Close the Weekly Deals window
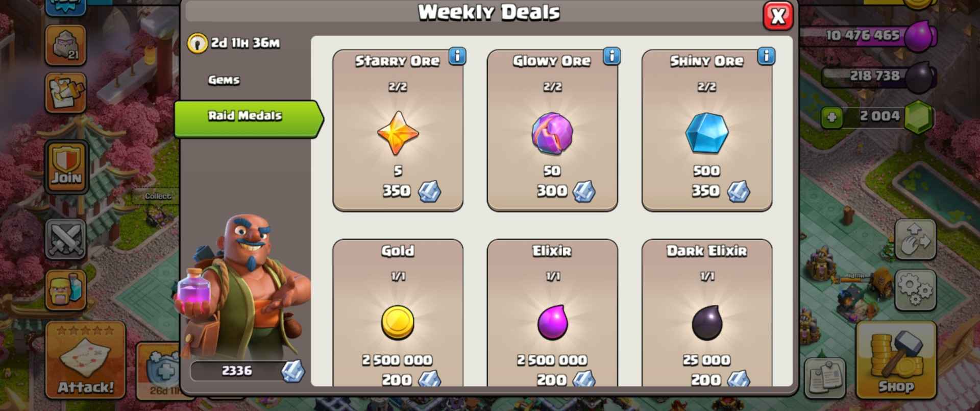Image resolution: width=980 pixels, height=411 pixels. [778, 16]
